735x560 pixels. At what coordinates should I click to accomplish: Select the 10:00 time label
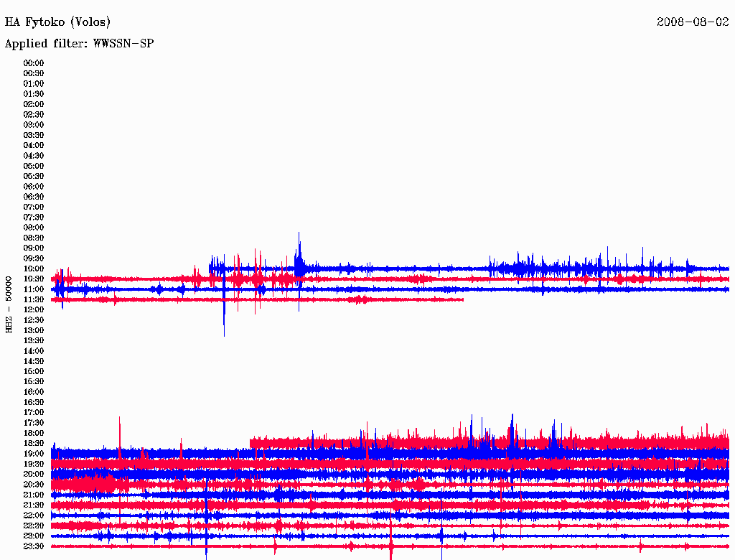[x=34, y=269]
